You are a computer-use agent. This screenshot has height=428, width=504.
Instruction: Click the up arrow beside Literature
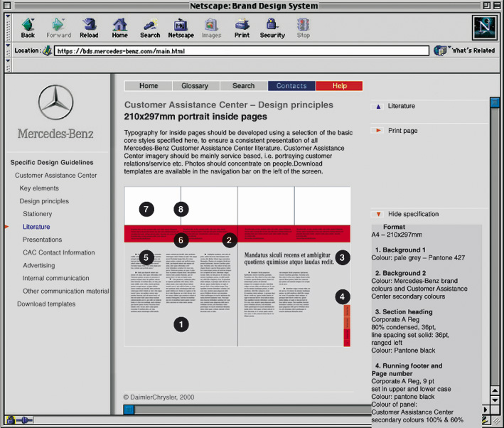(378, 107)
